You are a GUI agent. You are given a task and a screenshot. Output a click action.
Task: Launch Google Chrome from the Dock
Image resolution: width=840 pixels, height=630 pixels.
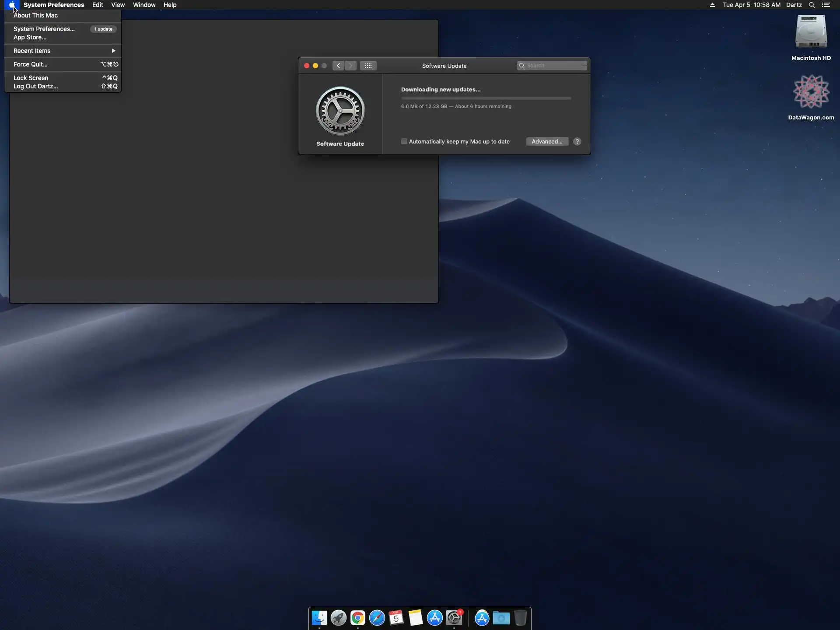(x=358, y=618)
